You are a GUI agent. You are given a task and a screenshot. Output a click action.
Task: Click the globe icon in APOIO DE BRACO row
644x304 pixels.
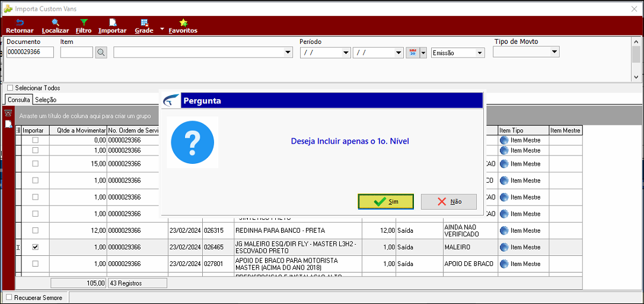pyautogui.click(x=504, y=264)
